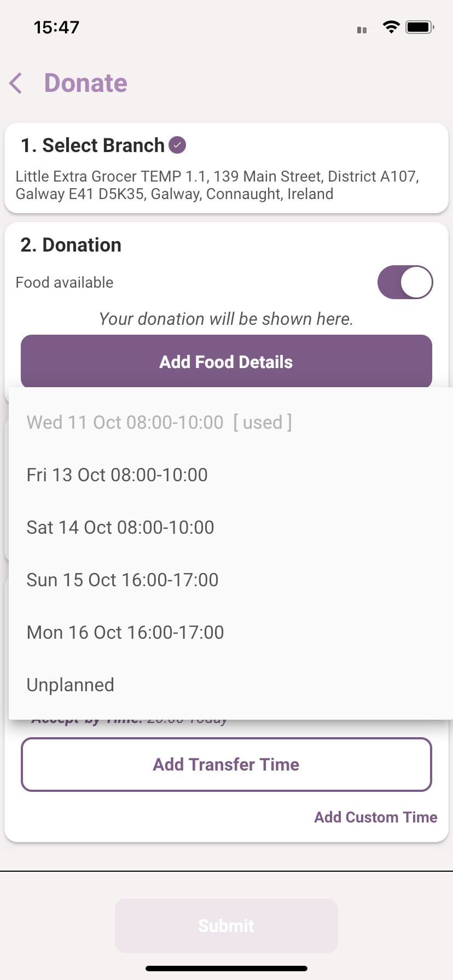Image resolution: width=453 pixels, height=980 pixels.
Task: Tap the Little Extra Grocer branch address
Action: (x=217, y=185)
